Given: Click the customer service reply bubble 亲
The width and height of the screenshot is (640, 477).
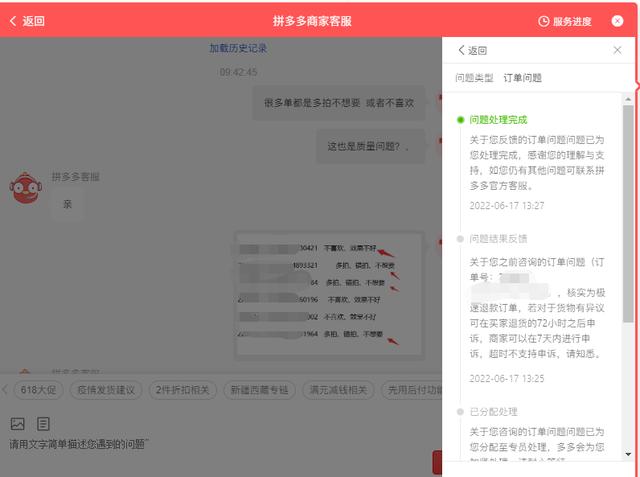Looking at the screenshot, I should tap(67, 204).
